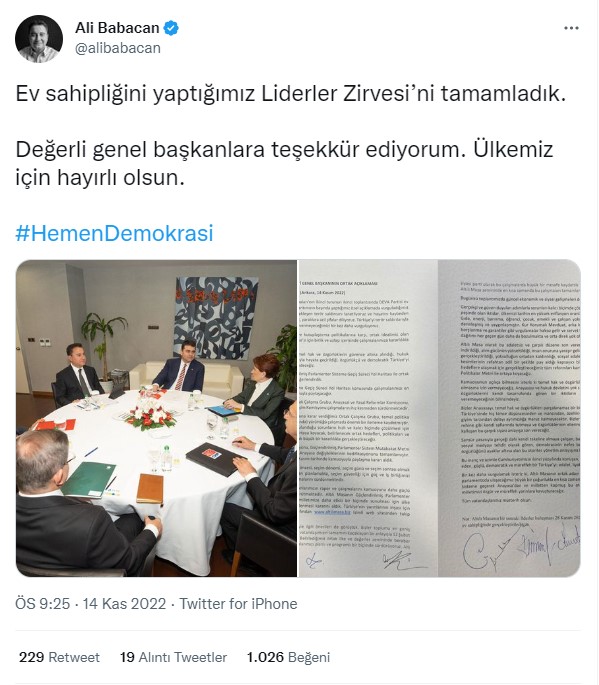View the 229 Retweet list

click(x=59, y=657)
